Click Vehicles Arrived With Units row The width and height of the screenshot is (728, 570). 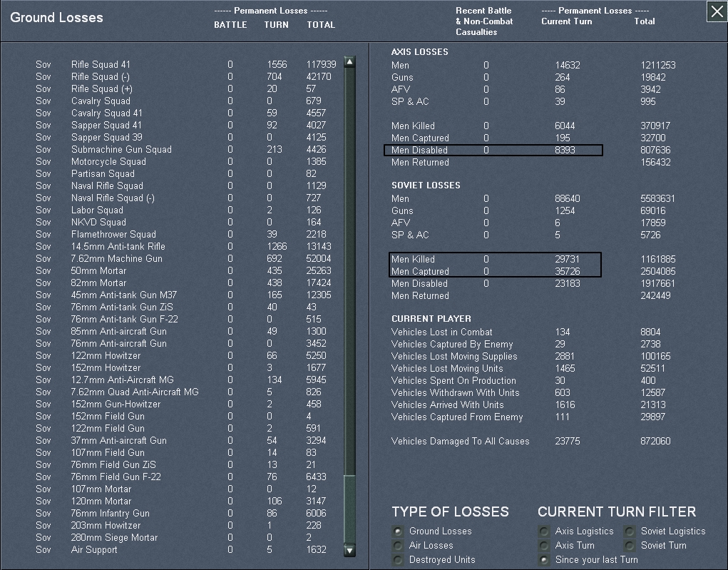pos(529,404)
